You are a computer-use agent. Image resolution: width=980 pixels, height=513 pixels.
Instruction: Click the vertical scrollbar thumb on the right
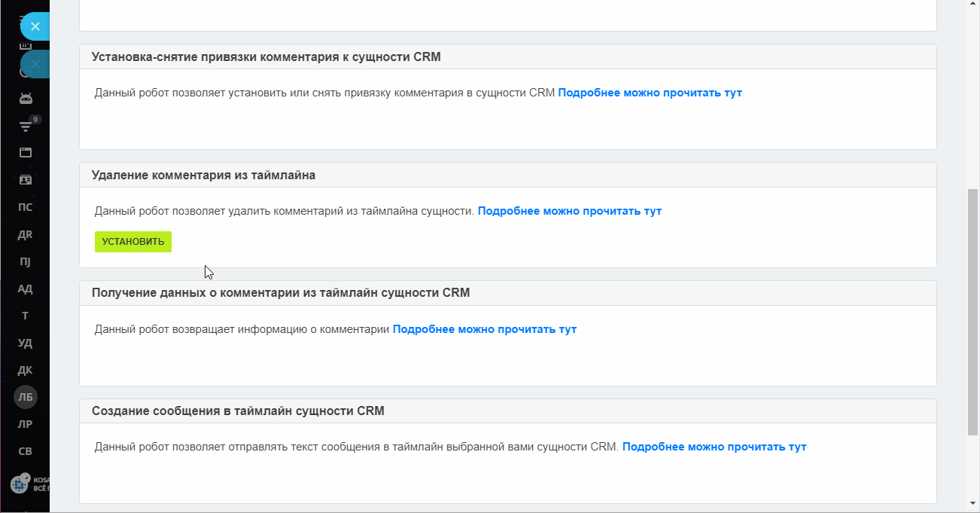(x=972, y=311)
